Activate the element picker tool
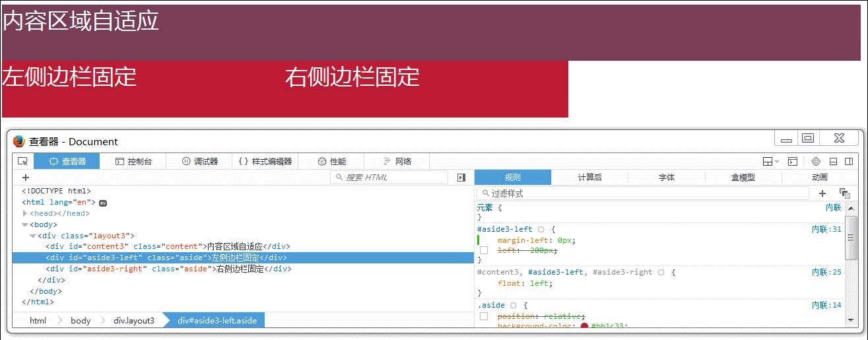Viewport: 868px width, 340px height. (x=23, y=161)
